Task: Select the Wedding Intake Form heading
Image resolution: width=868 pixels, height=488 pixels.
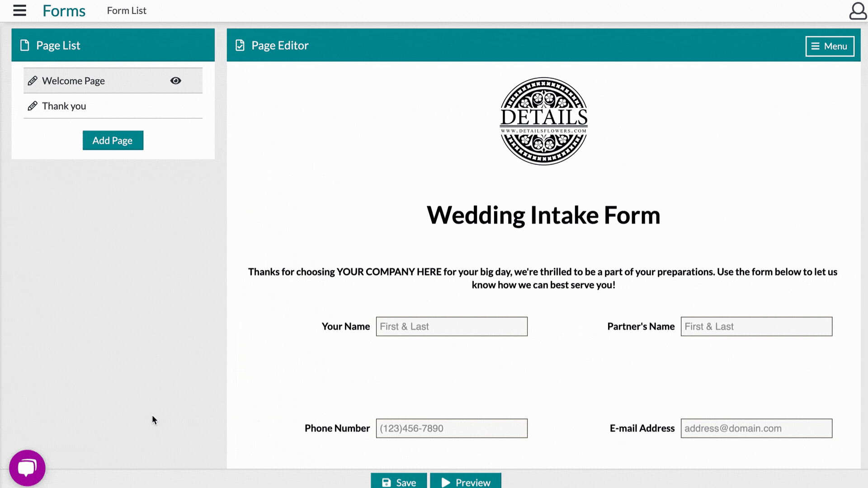Action: [x=543, y=215]
